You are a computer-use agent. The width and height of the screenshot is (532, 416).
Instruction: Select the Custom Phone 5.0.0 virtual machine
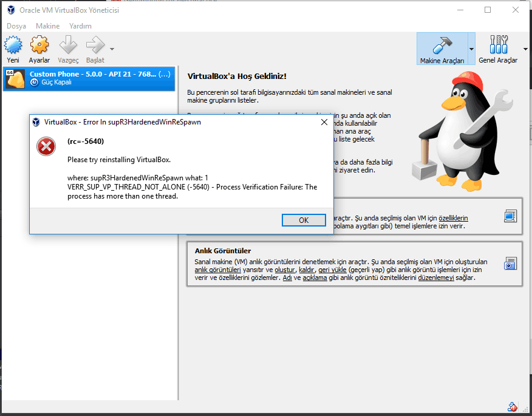(x=89, y=78)
